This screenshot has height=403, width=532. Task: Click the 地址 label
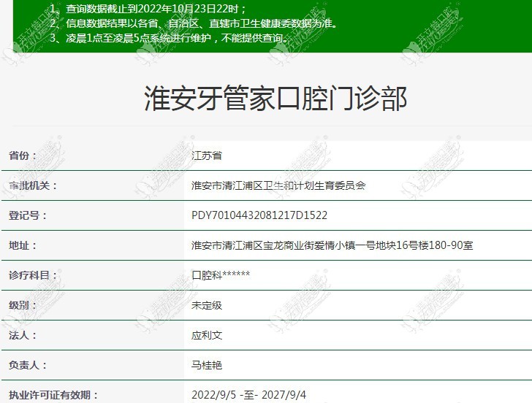[x=23, y=245]
